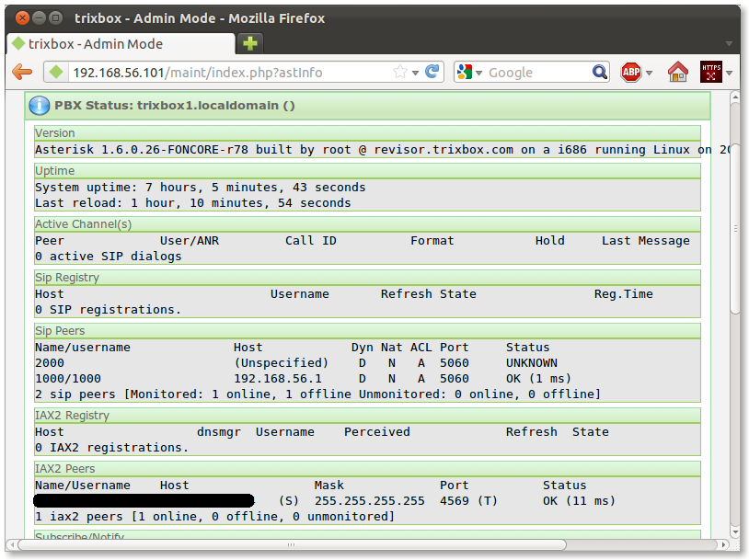Click the horizontal scrollbar left arrow

tap(12, 544)
